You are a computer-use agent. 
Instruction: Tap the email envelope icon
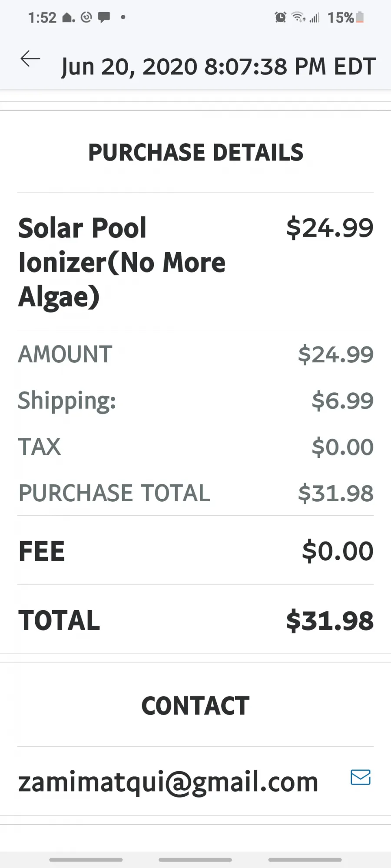361,777
